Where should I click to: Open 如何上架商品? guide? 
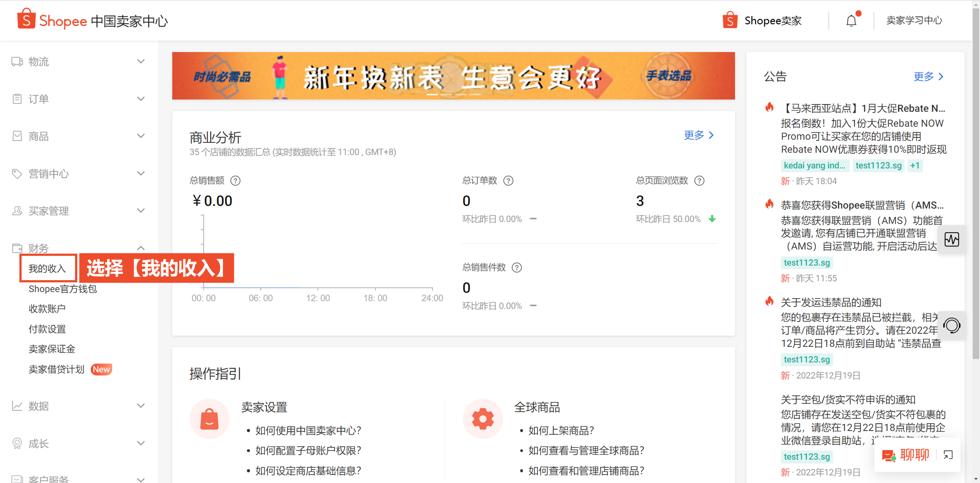[561, 430]
